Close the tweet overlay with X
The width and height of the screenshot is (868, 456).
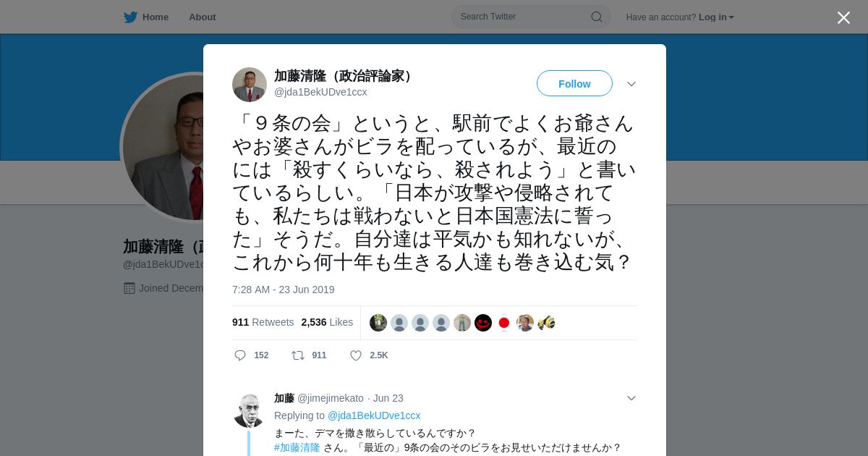tap(843, 17)
